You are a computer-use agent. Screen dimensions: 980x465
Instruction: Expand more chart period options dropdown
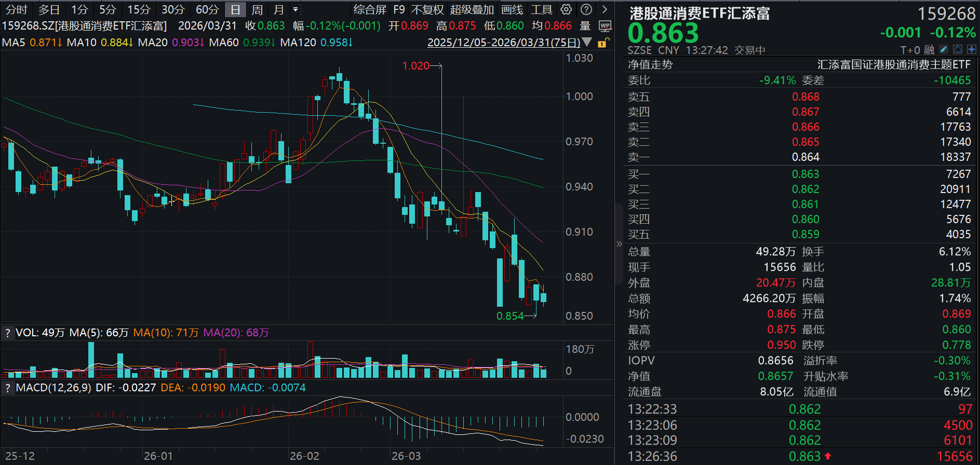pos(296,9)
